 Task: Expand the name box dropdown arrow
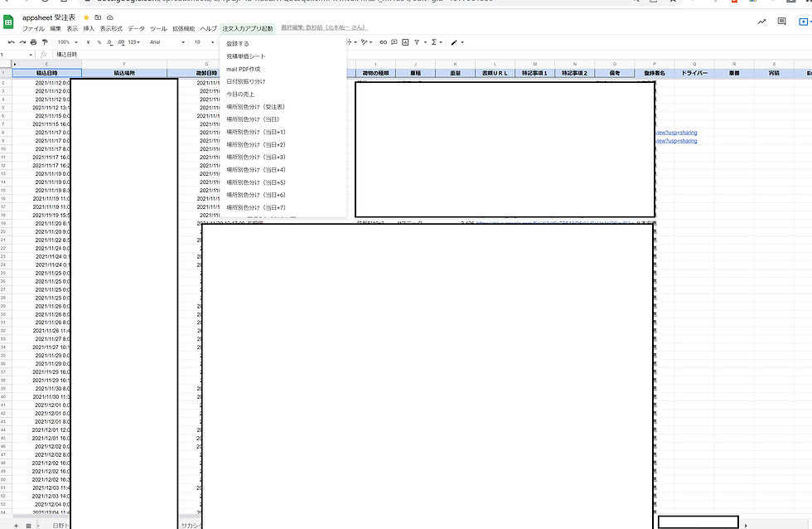(x=31, y=55)
